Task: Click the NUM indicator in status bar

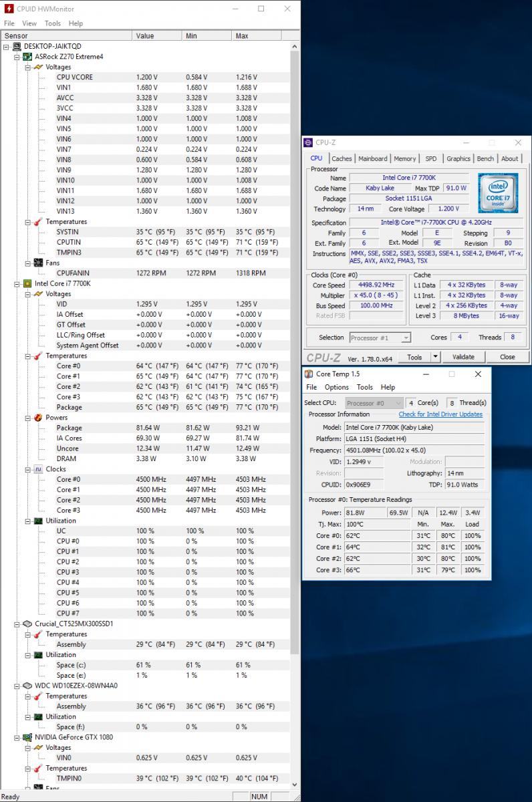Action: (x=259, y=796)
